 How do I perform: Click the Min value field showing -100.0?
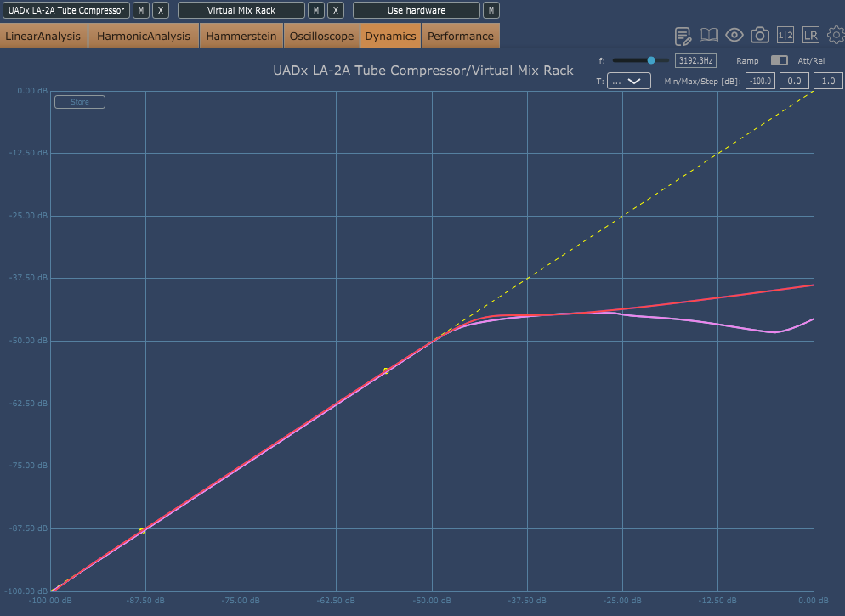[x=759, y=81]
